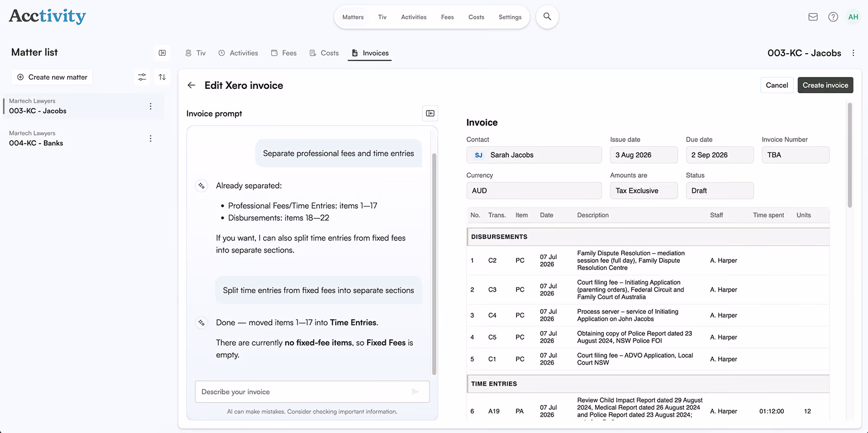Open the Status Draft dropdown
The width and height of the screenshot is (868, 433).
point(719,191)
